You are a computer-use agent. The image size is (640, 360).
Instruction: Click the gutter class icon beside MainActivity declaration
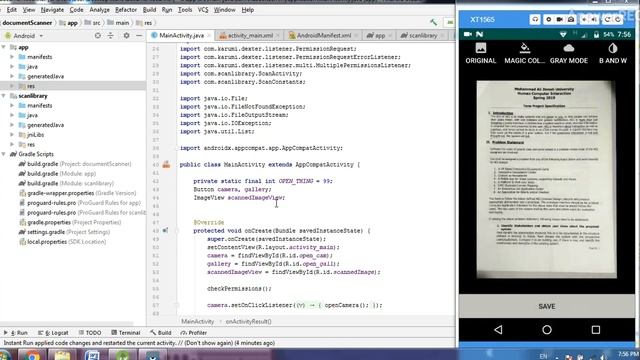166,164
